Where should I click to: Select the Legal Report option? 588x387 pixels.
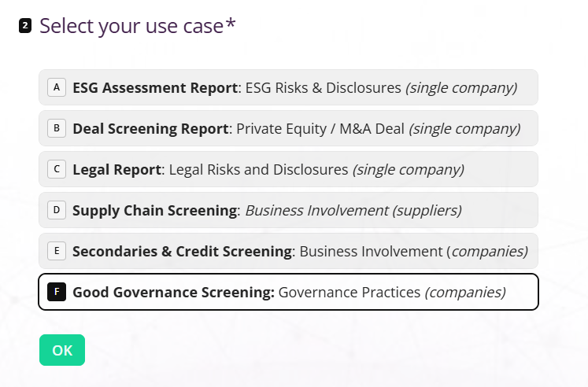click(288, 169)
